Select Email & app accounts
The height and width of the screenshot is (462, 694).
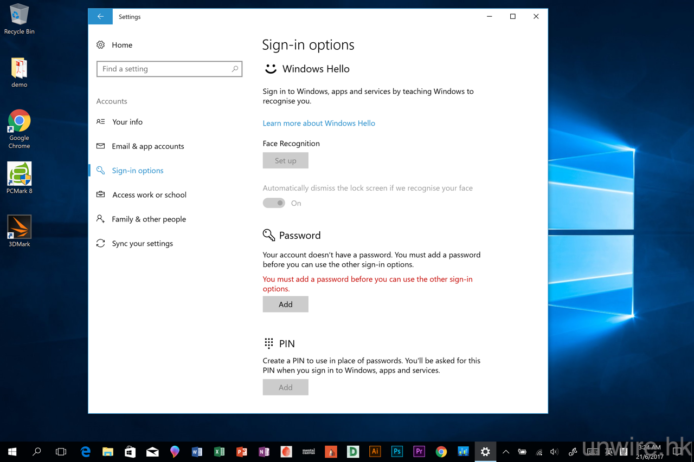pyautogui.click(x=147, y=146)
